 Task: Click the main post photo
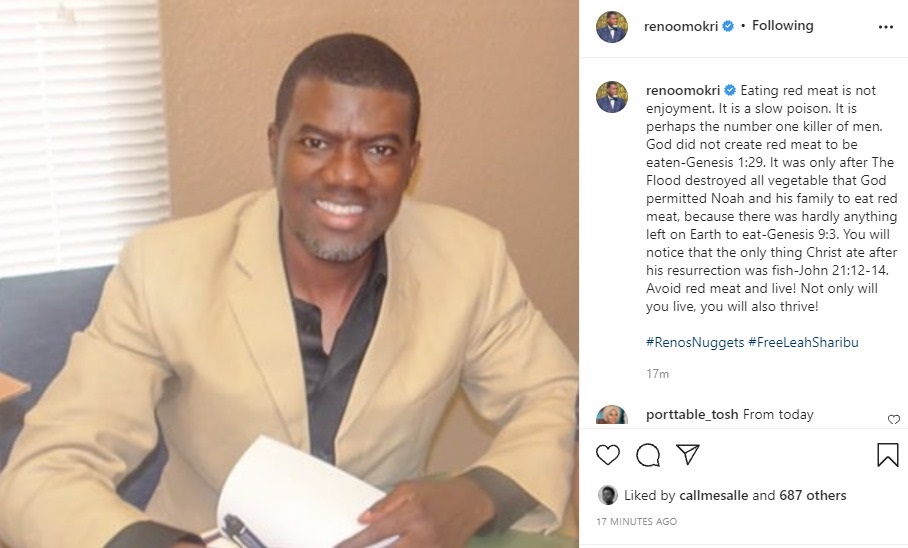pyautogui.click(x=289, y=274)
